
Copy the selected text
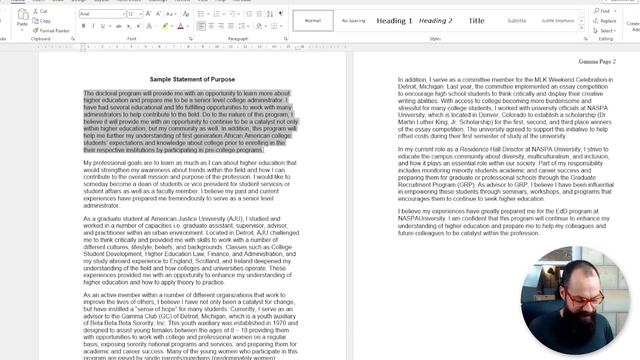click(x=42, y=21)
